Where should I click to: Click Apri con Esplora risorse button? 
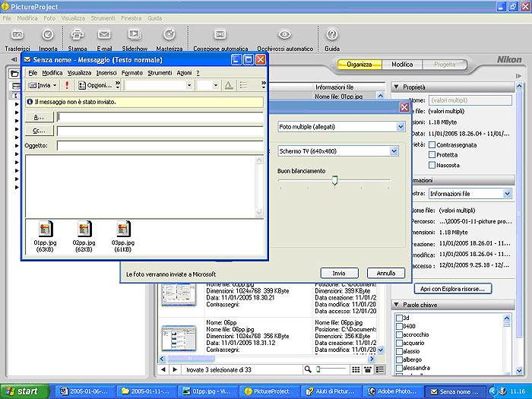pos(453,289)
